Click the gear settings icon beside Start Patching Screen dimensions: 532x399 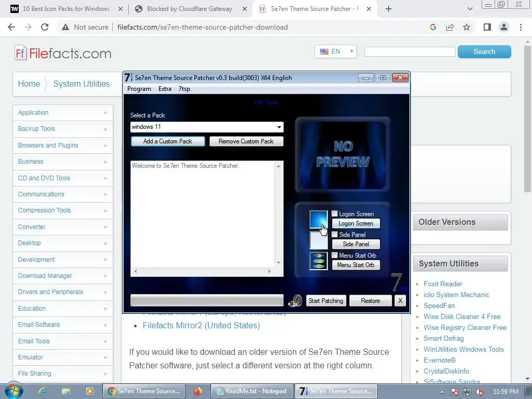tap(295, 301)
